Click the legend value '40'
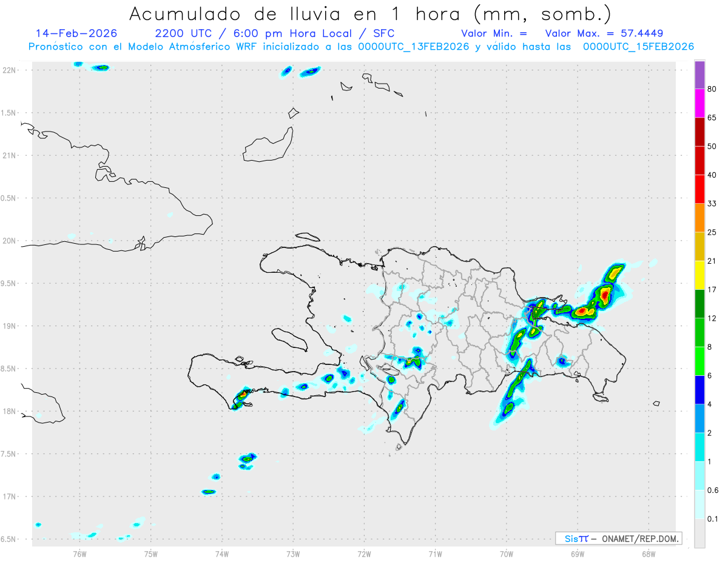Viewport: 728px width, 562px height. [x=712, y=175]
